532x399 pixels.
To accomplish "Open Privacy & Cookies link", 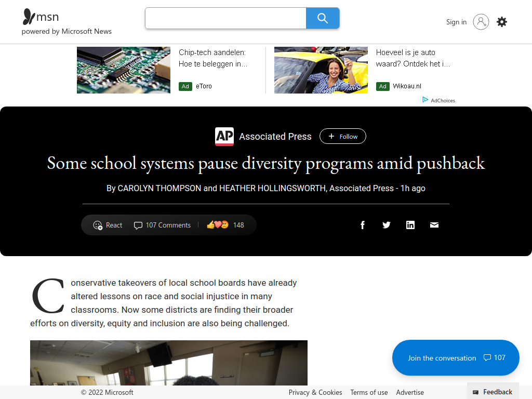I will pyautogui.click(x=315, y=392).
